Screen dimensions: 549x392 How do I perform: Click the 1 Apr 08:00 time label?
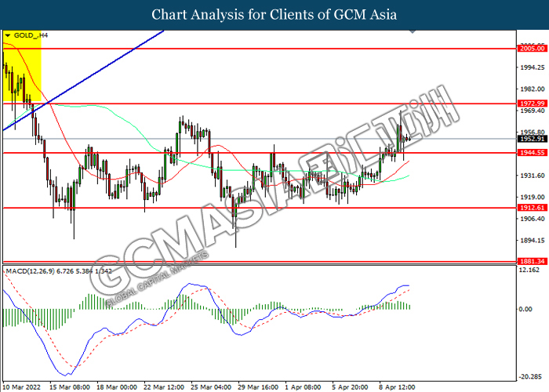pos(303,387)
